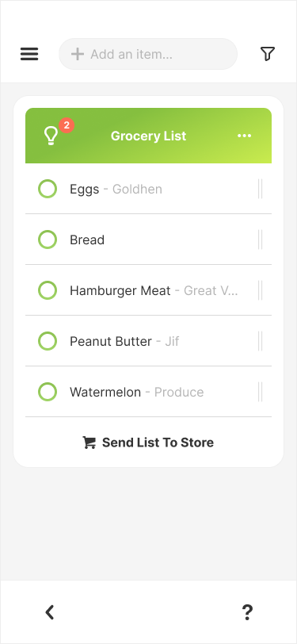
Task: Tick the Watermelon circle checkbox
Action: [x=48, y=392]
